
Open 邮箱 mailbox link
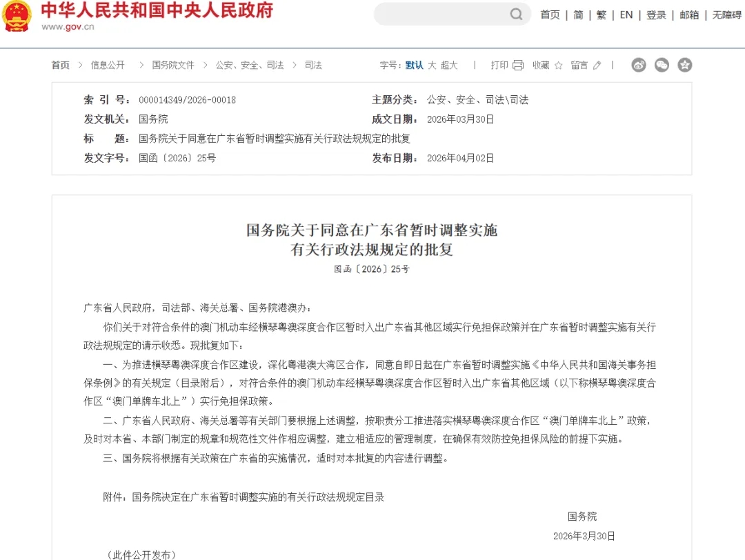(x=689, y=15)
